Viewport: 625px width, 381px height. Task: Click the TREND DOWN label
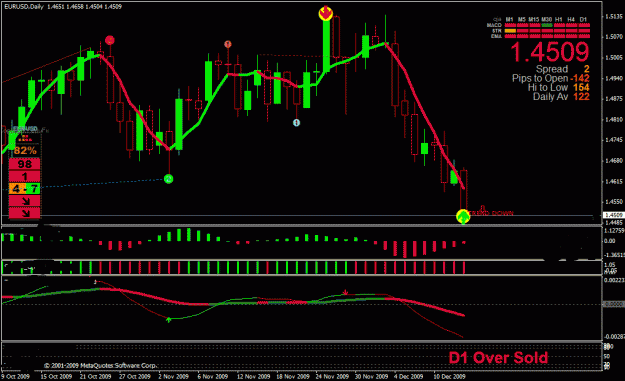pos(492,213)
